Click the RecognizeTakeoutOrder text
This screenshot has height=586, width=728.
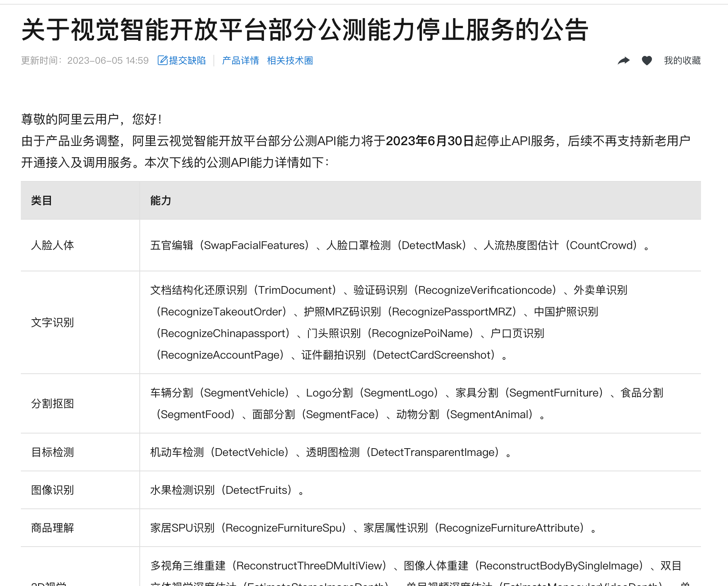tap(221, 312)
